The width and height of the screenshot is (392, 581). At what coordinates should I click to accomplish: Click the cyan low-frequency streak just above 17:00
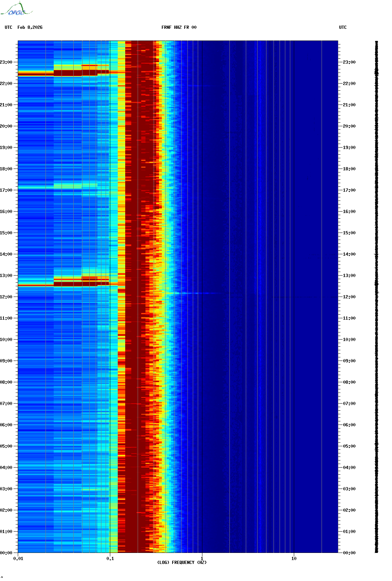point(68,186)
